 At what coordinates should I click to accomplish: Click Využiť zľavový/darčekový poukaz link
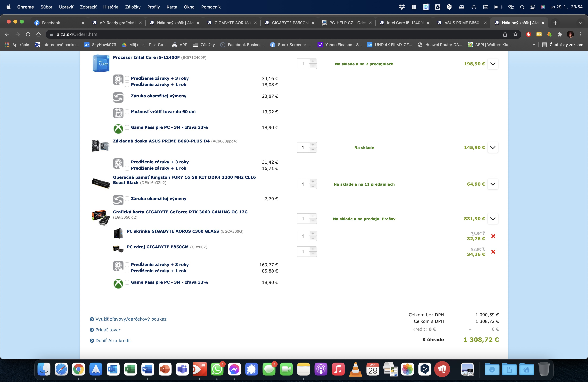tap(131, 319)
